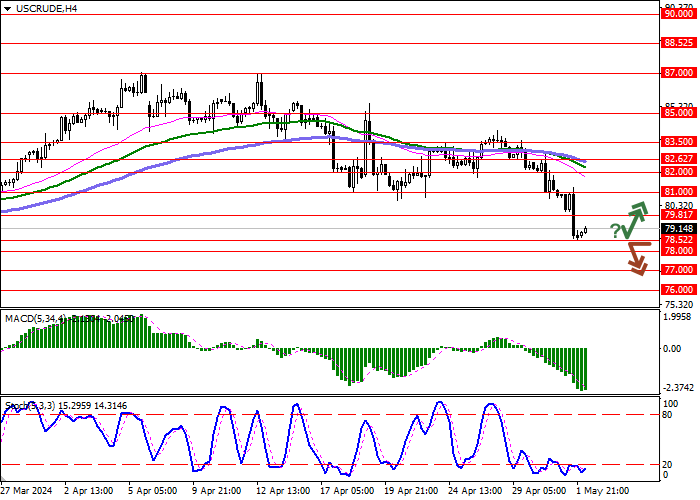Screen dimensions: 700x500
Task: Click the 12 Apr 13:00 time label
Action: click(x=283, y=491)
